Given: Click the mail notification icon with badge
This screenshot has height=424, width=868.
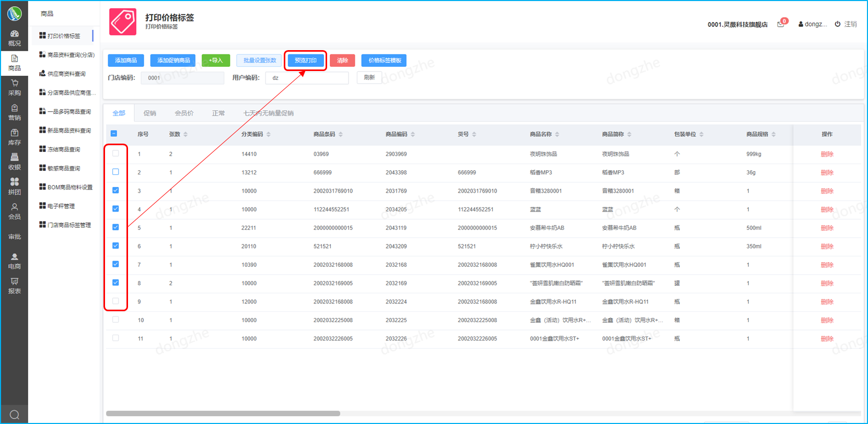Looking at the screenshot, I should click(x=781, y=24).
